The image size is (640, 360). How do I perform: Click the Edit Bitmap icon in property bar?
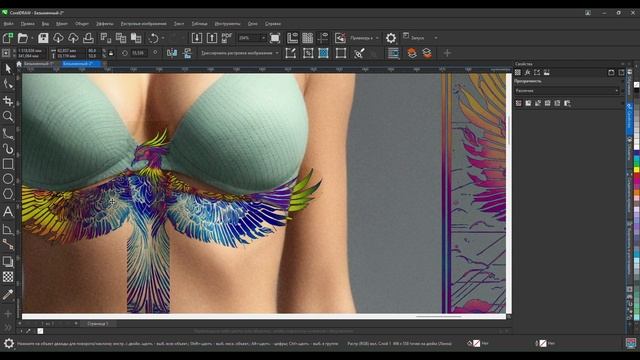pos(291,53)
